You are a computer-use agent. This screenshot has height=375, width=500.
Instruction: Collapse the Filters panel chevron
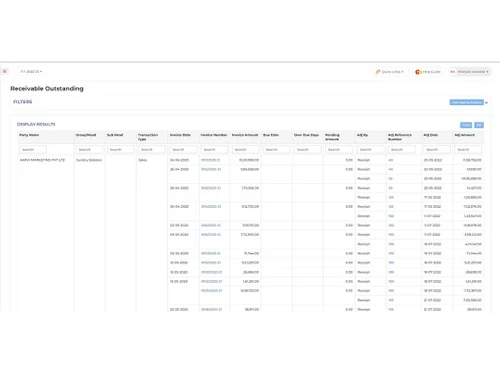(486, 102)
